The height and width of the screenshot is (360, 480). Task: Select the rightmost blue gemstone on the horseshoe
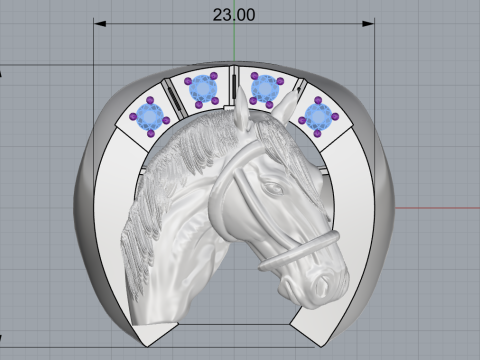click(x=318, y=116)
